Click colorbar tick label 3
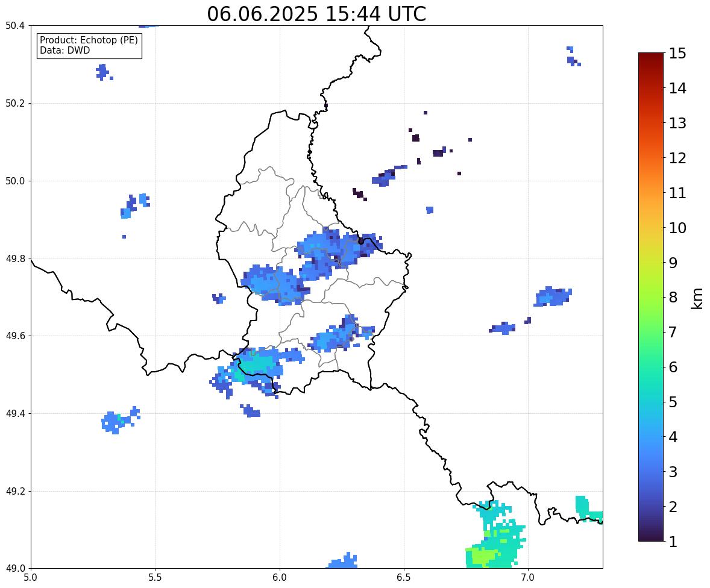 pyautogui.click(x=673, y=472)
